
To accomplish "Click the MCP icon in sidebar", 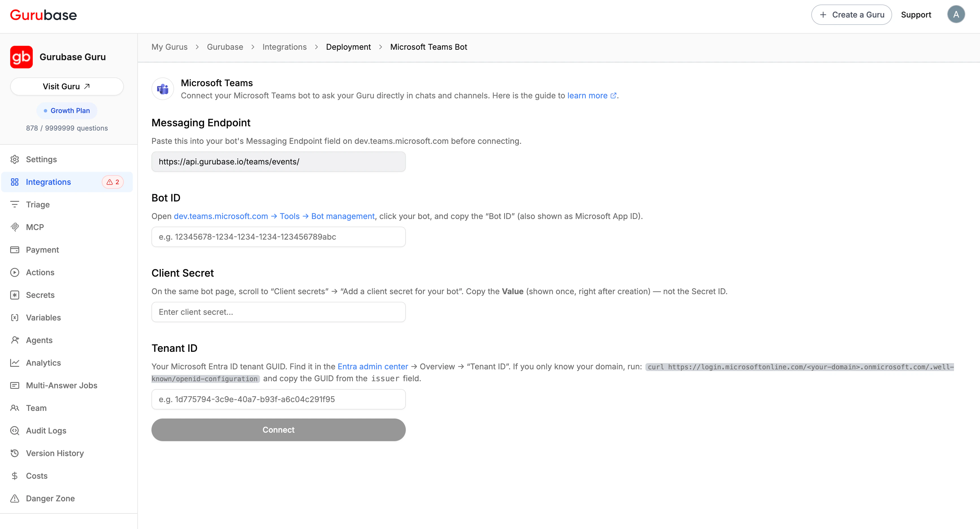I will tap(15, 227).
